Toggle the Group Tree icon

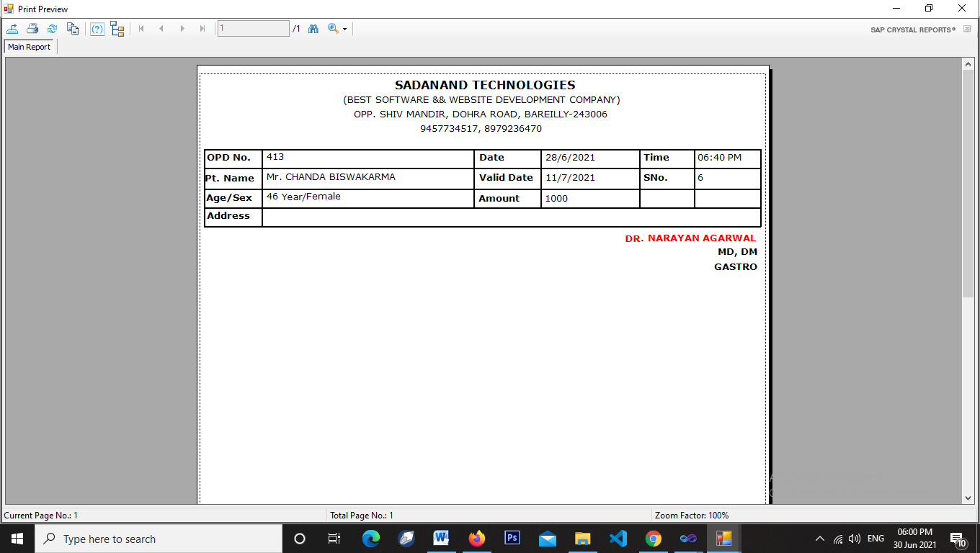coord(117,29)
